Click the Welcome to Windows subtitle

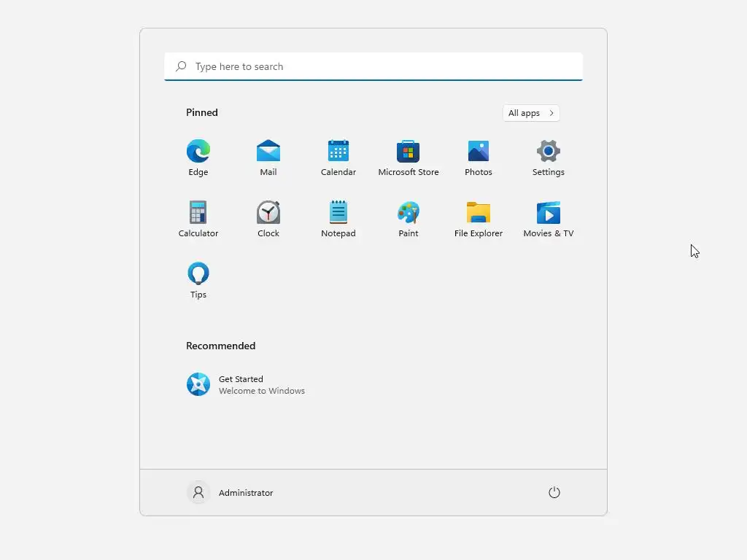pyautogui.click(x=262, y=391)
